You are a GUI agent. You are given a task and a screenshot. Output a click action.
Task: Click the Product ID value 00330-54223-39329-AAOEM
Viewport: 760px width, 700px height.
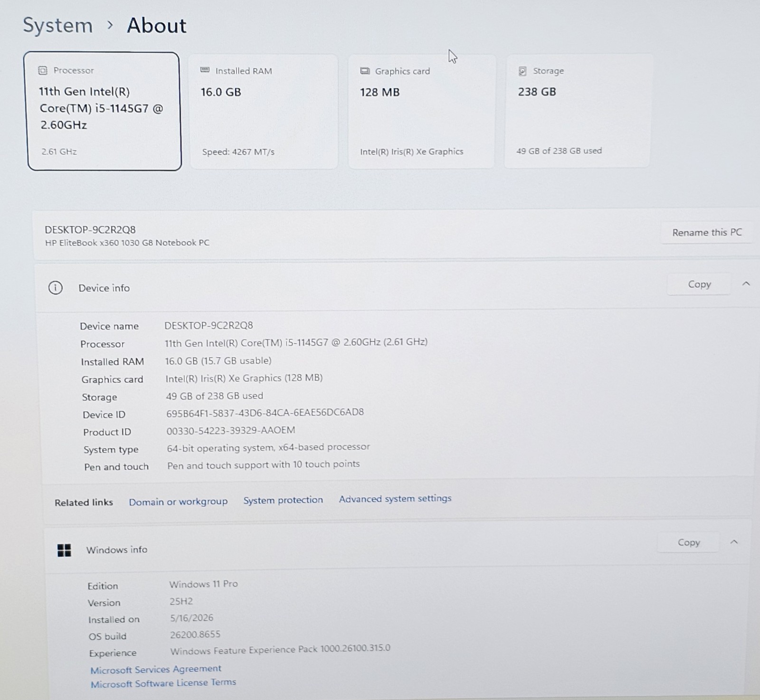click(231, 430)
